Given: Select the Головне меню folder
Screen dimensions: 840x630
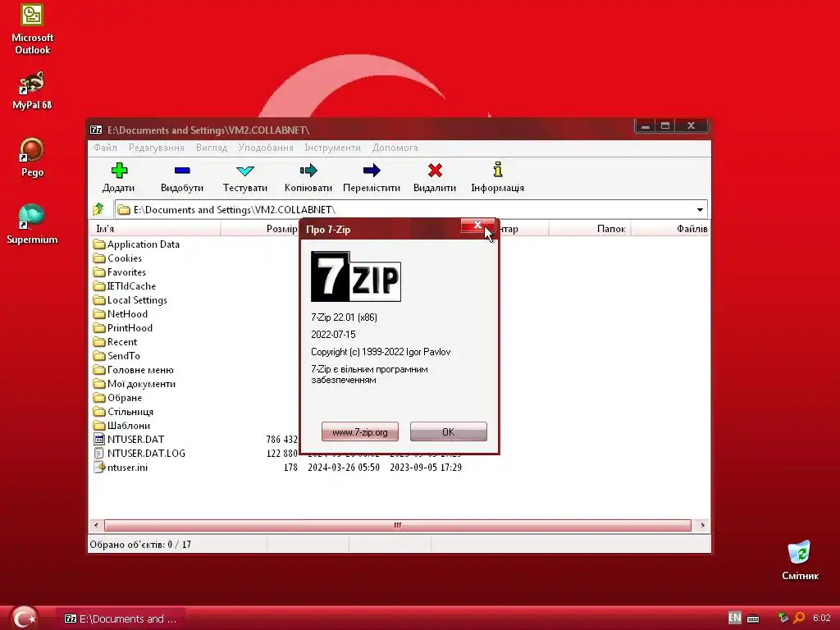Looking at the screenshot, I should 134,370.
